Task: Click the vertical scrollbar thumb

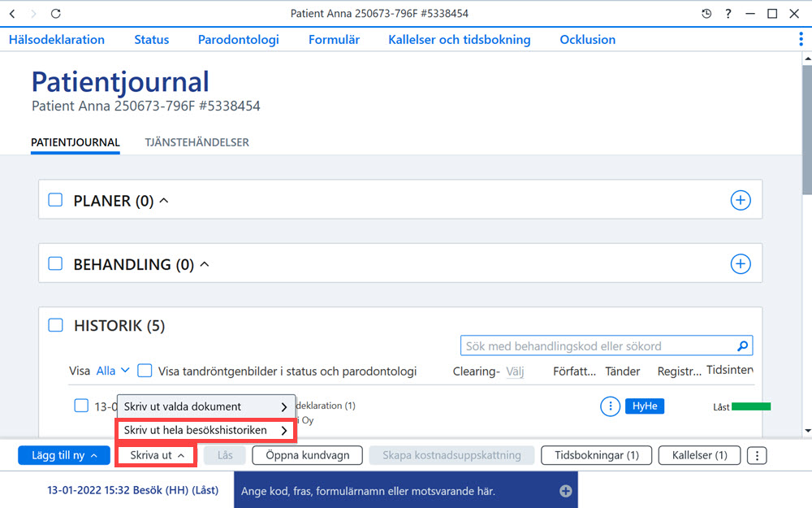Action: [807, 129]
